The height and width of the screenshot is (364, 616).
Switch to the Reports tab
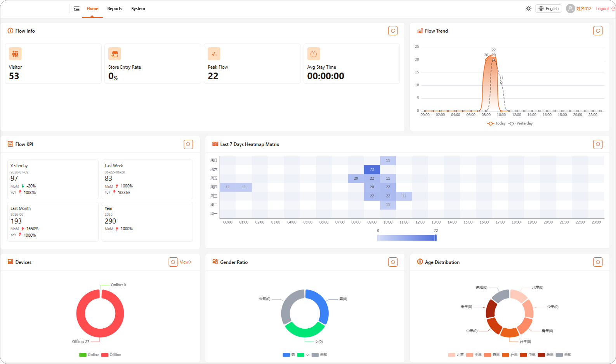115,9
